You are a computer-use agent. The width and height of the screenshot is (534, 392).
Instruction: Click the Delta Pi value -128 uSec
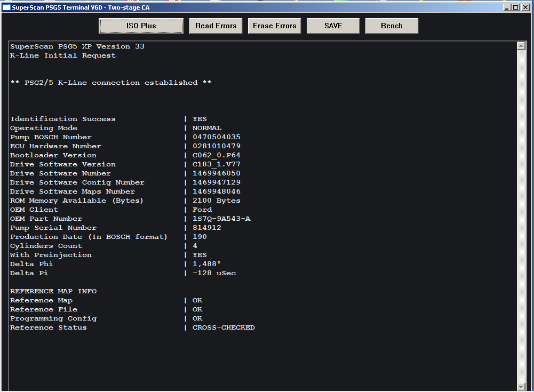(x=214, y=273)
